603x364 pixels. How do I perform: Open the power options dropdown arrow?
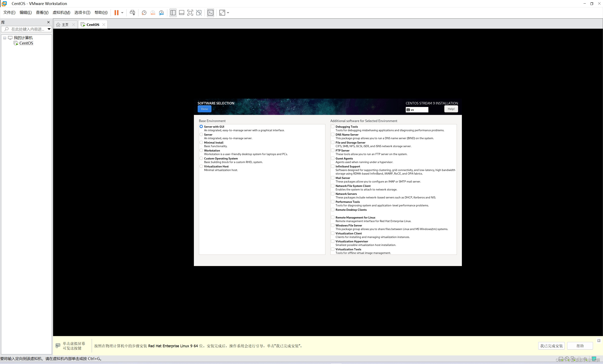click(x=122, y=13)
